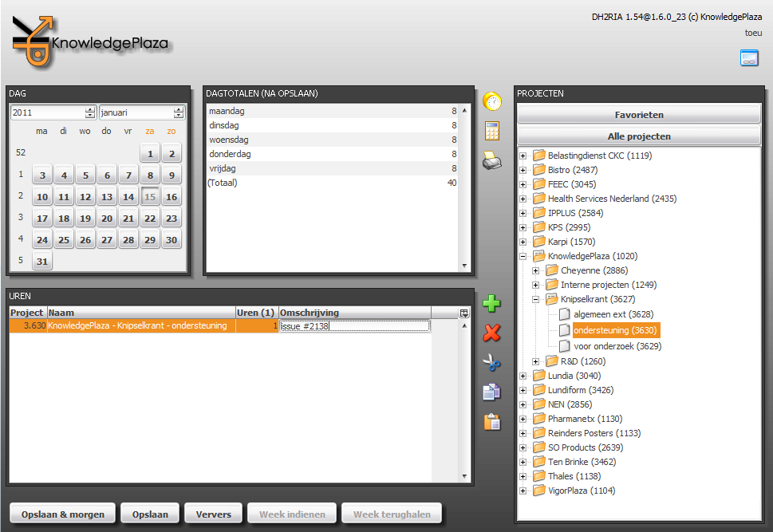Sort by the Project column header
Screen dimensions: 773x532
(28, 313)
